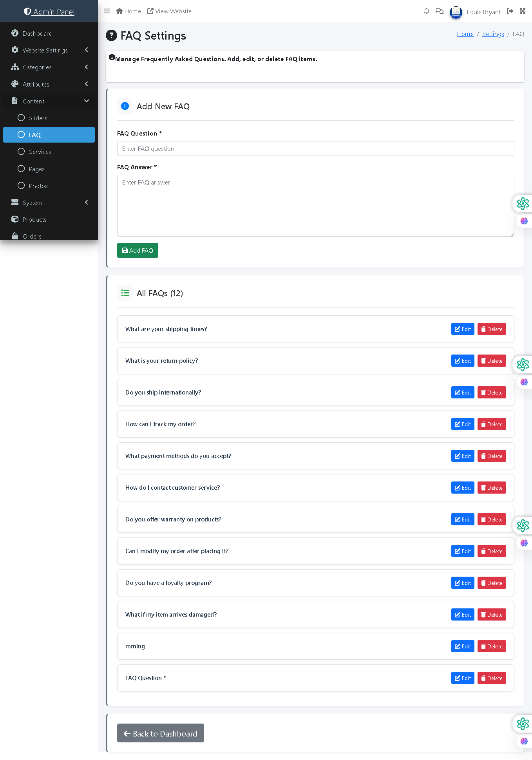
Task: Click the info icon in description box
Action: point(112,57)
